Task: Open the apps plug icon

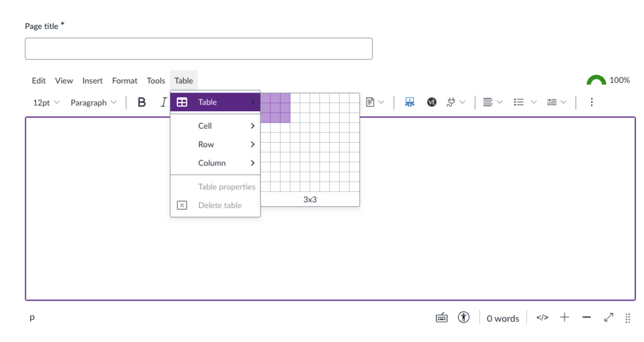Action: (451, 102)
